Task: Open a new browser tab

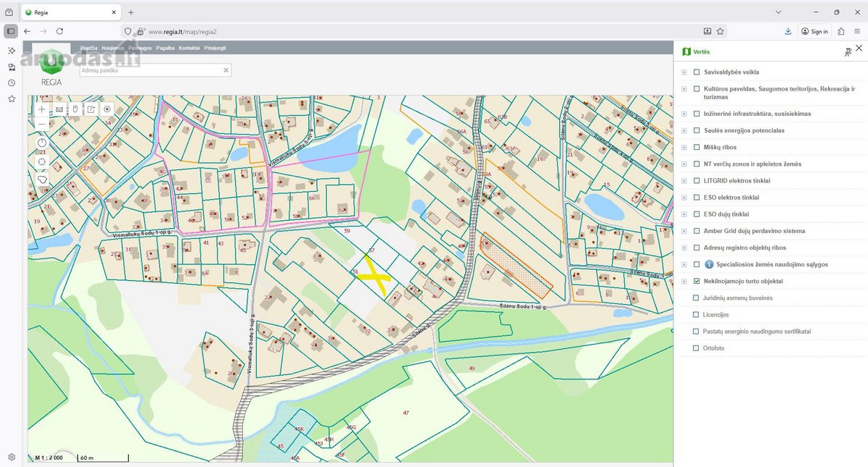Action: [x=131, y=12]
